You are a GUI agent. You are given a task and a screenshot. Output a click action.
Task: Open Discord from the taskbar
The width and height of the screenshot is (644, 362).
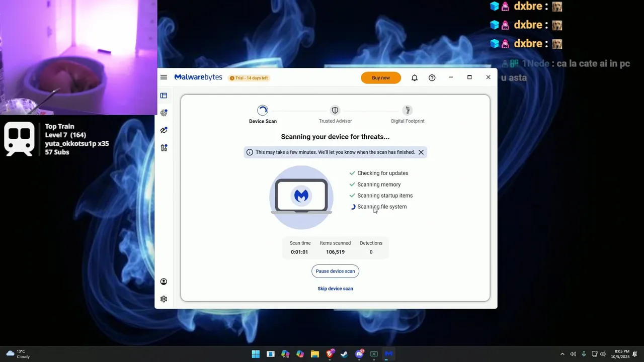pos(359,354)
